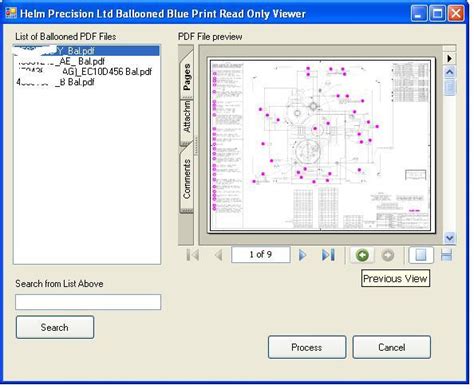The height and width of the screenshot is (389, 474).
Task: Click the Search button
Action: click(x=55, y=327)
